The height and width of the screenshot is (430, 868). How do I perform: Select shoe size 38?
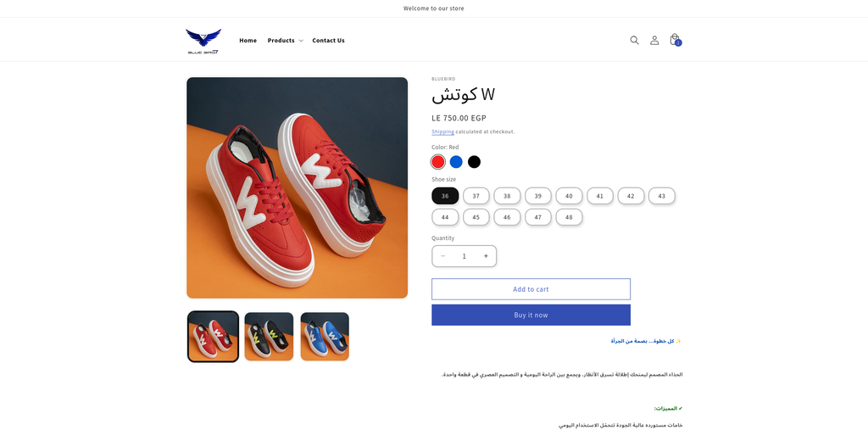(507, 196)
